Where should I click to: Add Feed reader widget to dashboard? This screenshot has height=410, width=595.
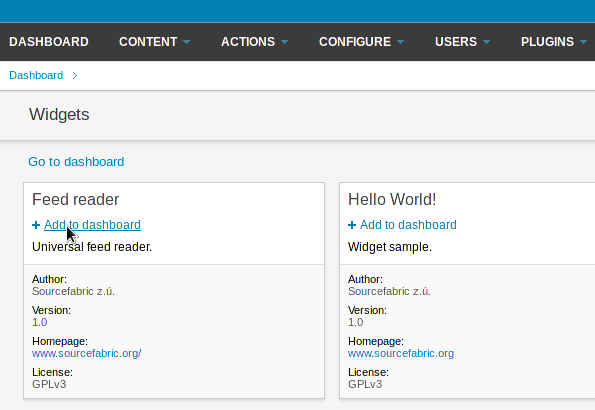coord(92,225)
